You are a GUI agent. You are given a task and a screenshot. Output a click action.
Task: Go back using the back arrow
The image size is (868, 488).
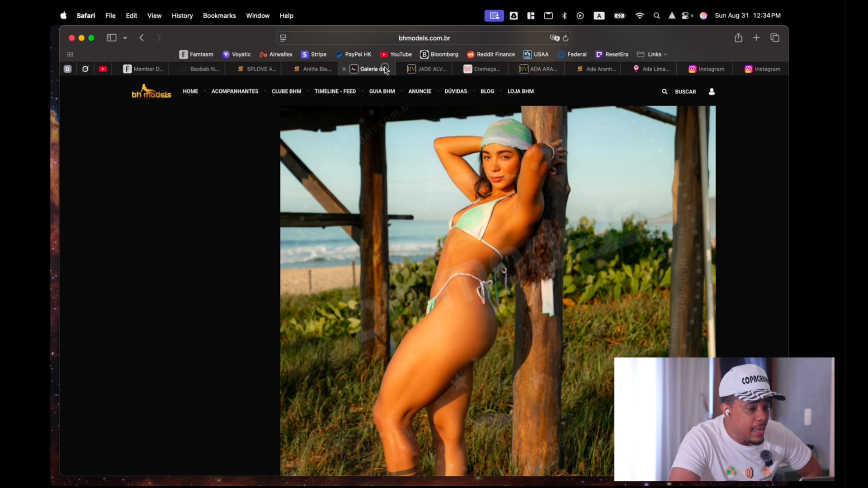tap(142, 38)
